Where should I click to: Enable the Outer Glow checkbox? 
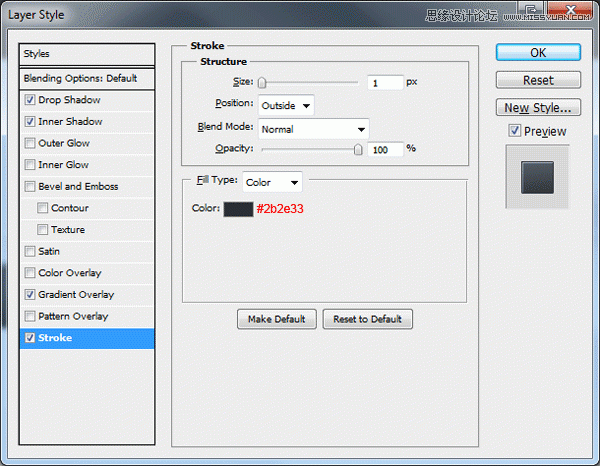click(x=30, y=143)
